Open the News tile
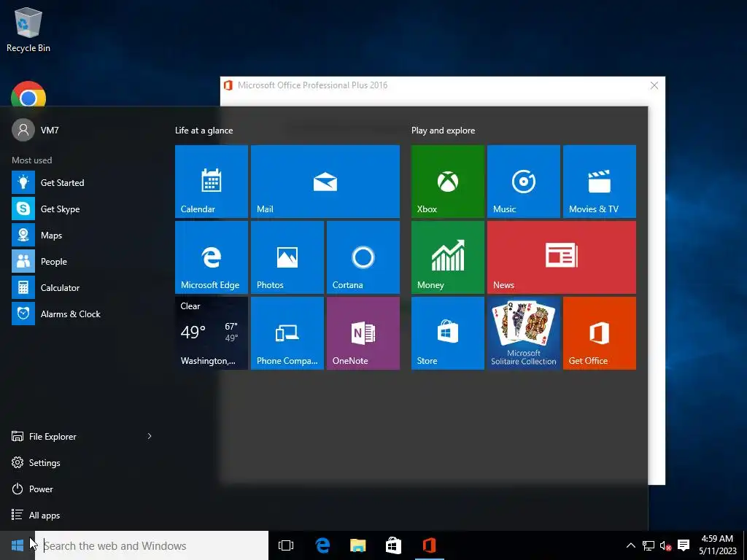 point(561,257)
